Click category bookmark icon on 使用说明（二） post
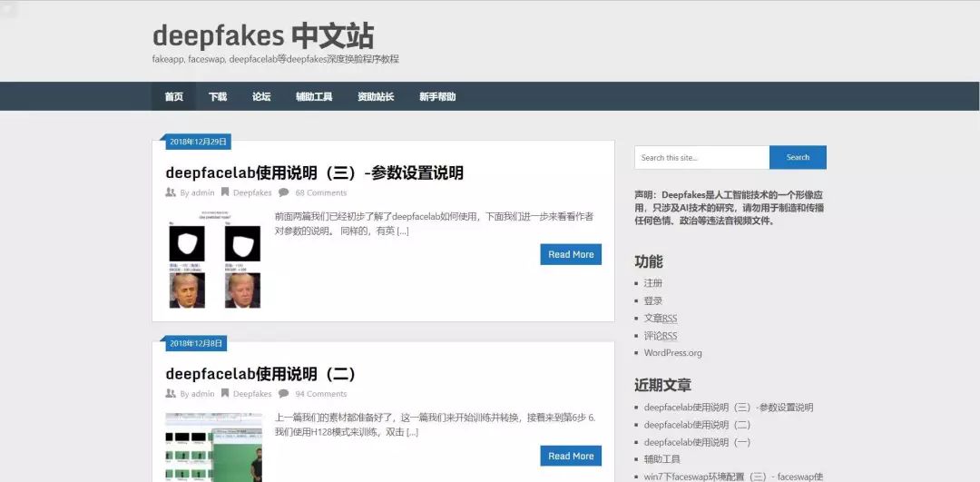Viewport: 980px width, 482px height. (225, 394)
